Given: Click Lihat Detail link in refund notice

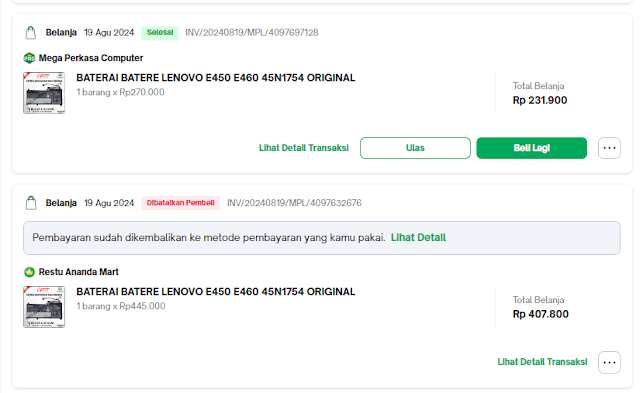Looking at the screenshot, I should point(418,238).
